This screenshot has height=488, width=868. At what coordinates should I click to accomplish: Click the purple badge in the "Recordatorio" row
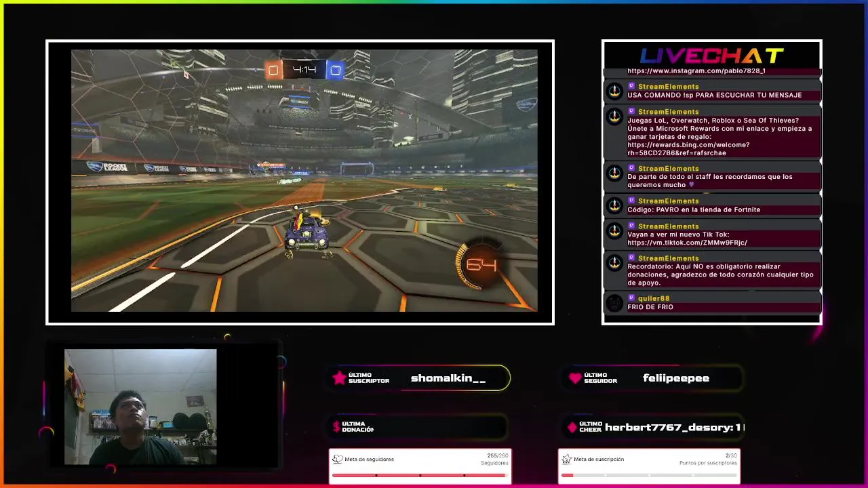(x=631, y=258)
